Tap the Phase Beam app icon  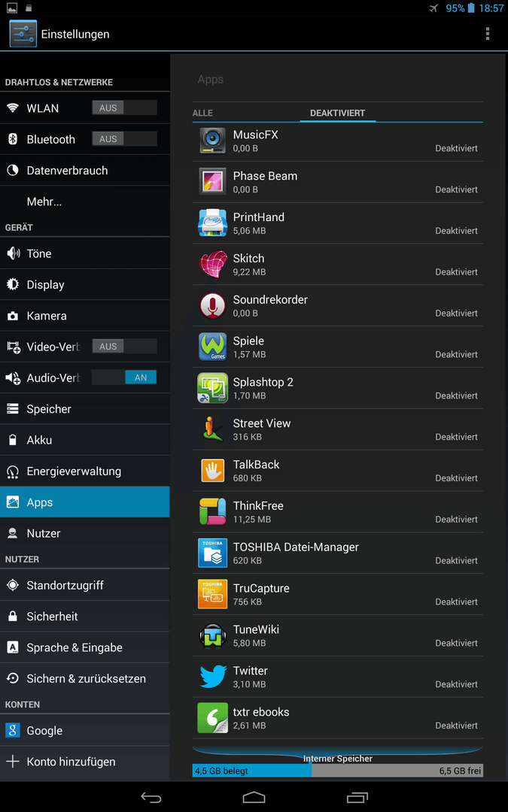(212, 182)
